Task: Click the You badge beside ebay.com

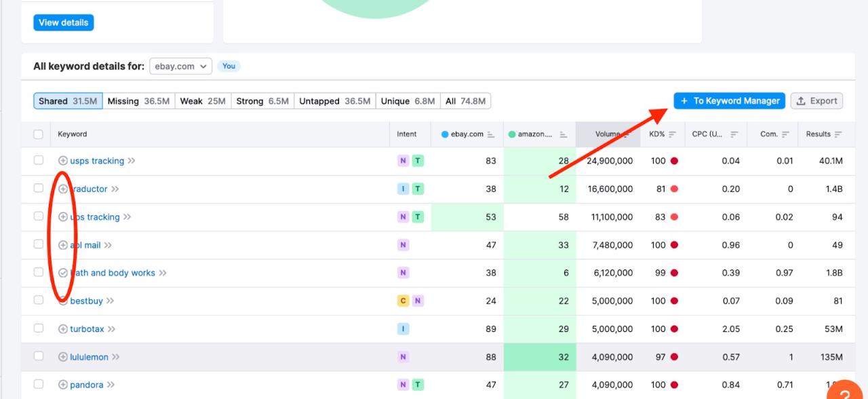Action: coord(229,66)
